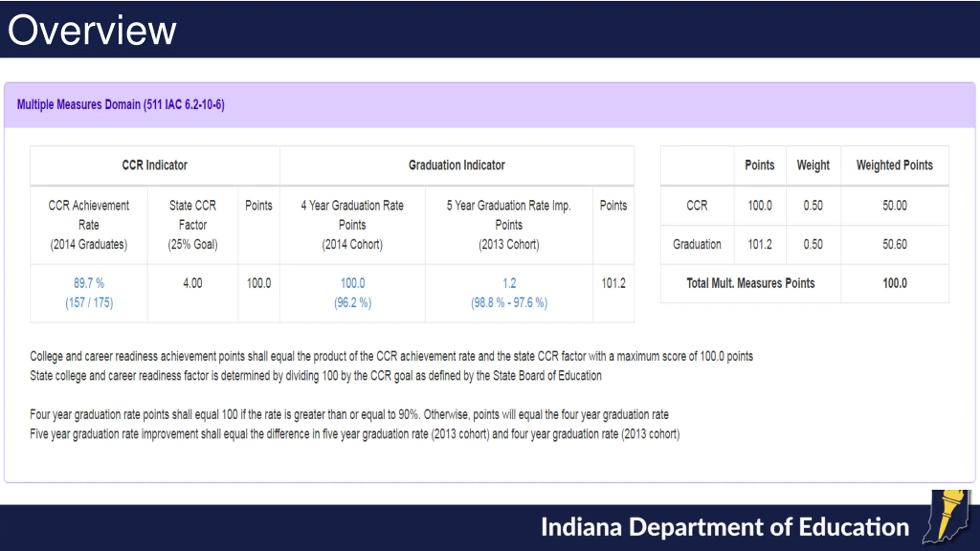Click the (96.2 %) graduation rate link
Screen dimensions: 980x551
pyautogui.click(x=353, y=303)
